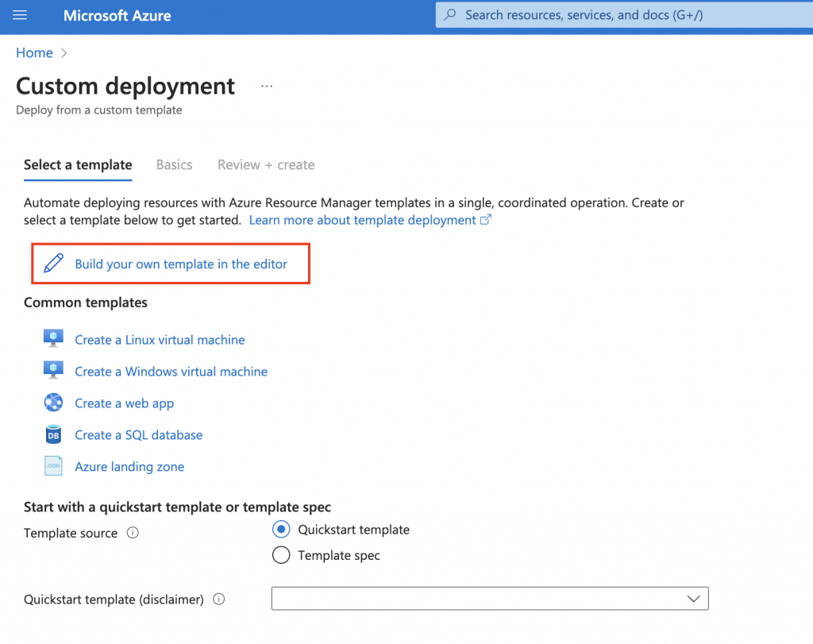This screenshot has width=813, height=644.
Task: Click the Windows virtual machine icon
Action: [x=53, y=370]
